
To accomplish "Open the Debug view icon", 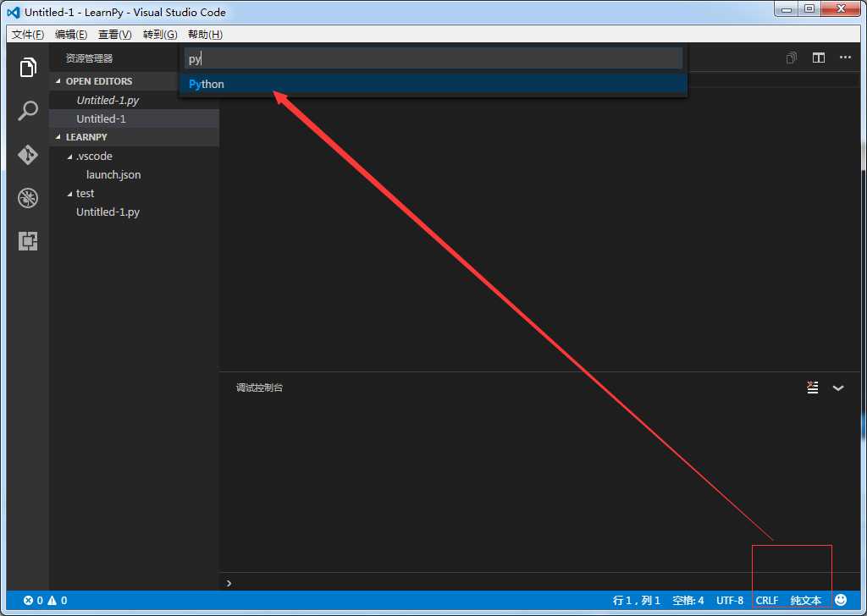I will (x=28, y=198).
